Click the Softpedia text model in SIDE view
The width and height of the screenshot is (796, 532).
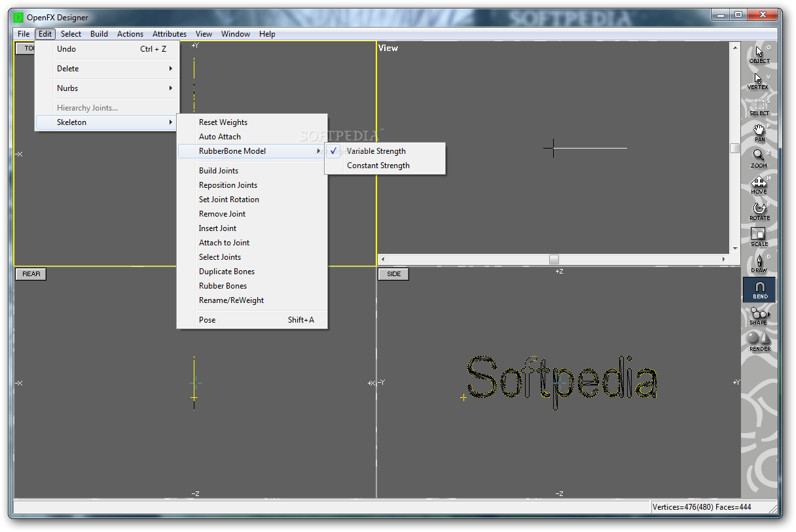click(x=562, y=381)
